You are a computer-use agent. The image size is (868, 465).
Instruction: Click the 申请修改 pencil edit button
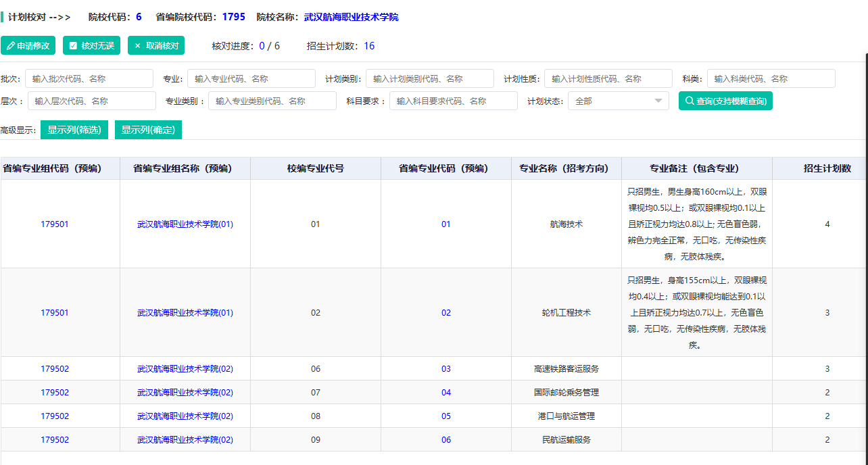[x=28, y=45]
